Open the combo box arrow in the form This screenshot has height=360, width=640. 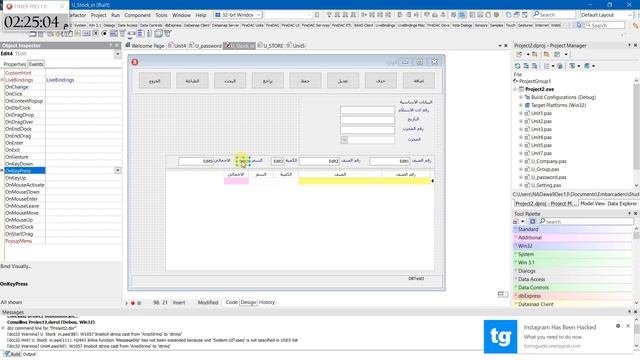tap(344, 140)
